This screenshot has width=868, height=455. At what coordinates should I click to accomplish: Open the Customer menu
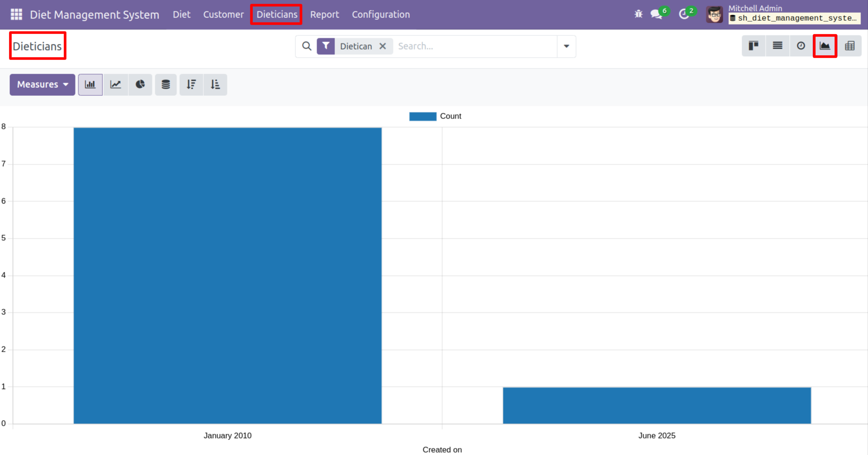tap(223, 15)
